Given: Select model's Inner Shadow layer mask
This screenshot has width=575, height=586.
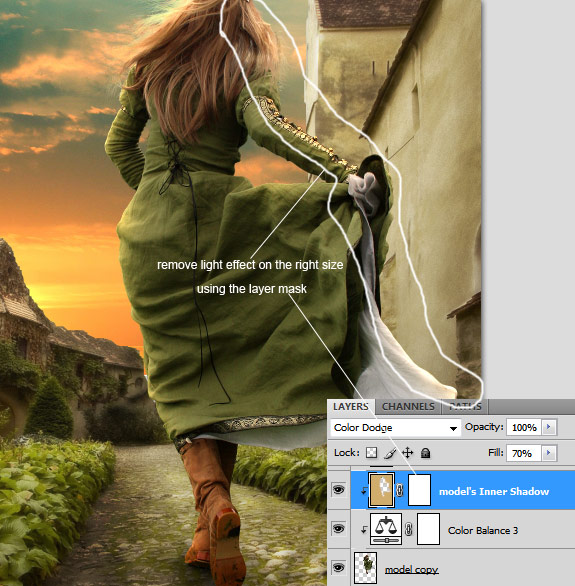Looking at the screenshot, I should tap(419, 490).
